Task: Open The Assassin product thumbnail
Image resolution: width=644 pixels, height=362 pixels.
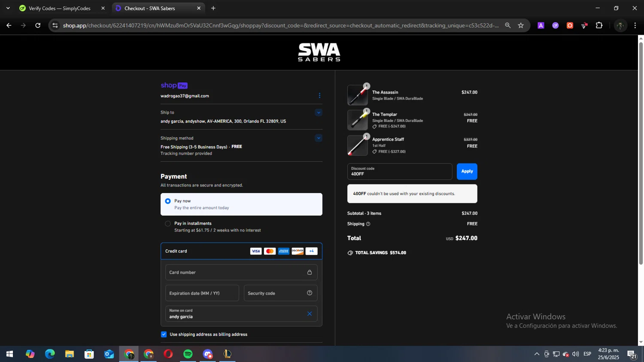Action: 358,95
